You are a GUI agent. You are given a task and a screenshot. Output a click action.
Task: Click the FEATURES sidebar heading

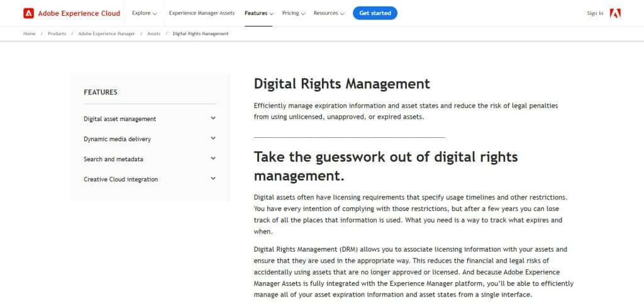coord(101,92)
